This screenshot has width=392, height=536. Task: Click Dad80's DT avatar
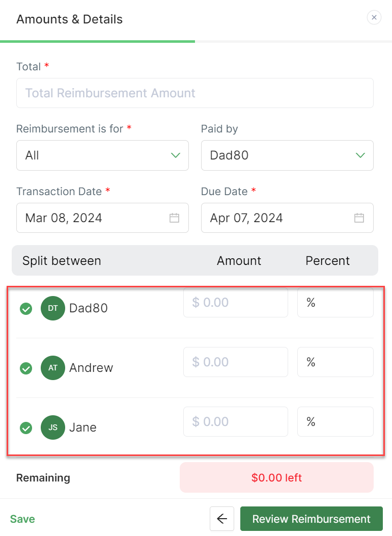(53, 308)
